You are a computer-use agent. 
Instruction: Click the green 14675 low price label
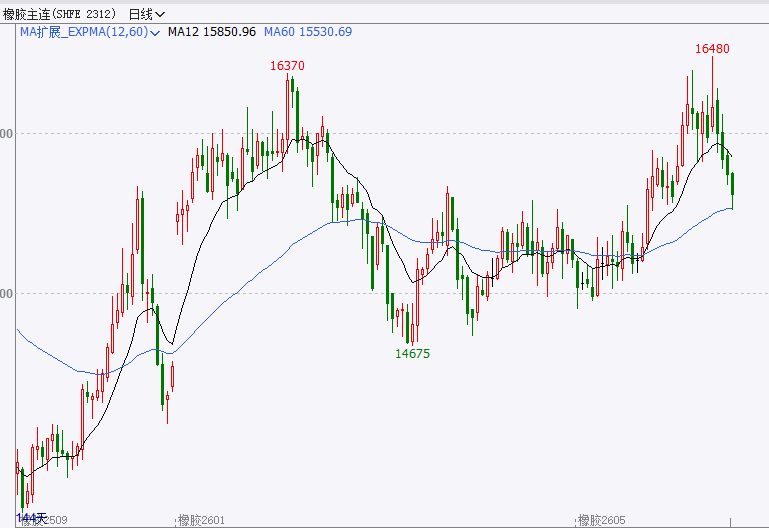(x=412, y=354)
